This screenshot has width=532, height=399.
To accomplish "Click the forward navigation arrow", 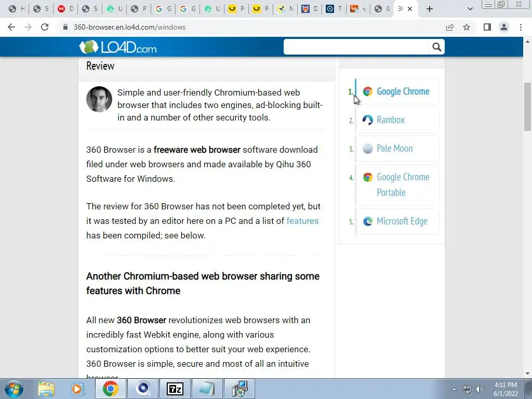I will tap(28, 27).
